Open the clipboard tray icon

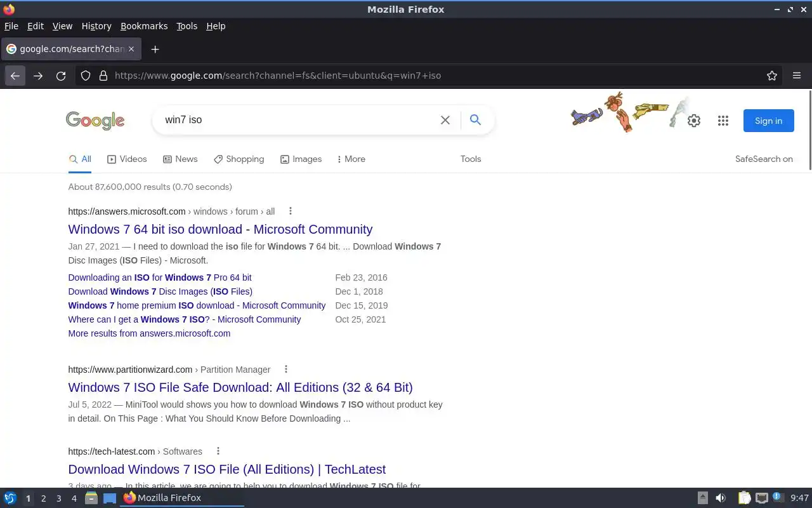pyautogui.click(x=744, y=498)
